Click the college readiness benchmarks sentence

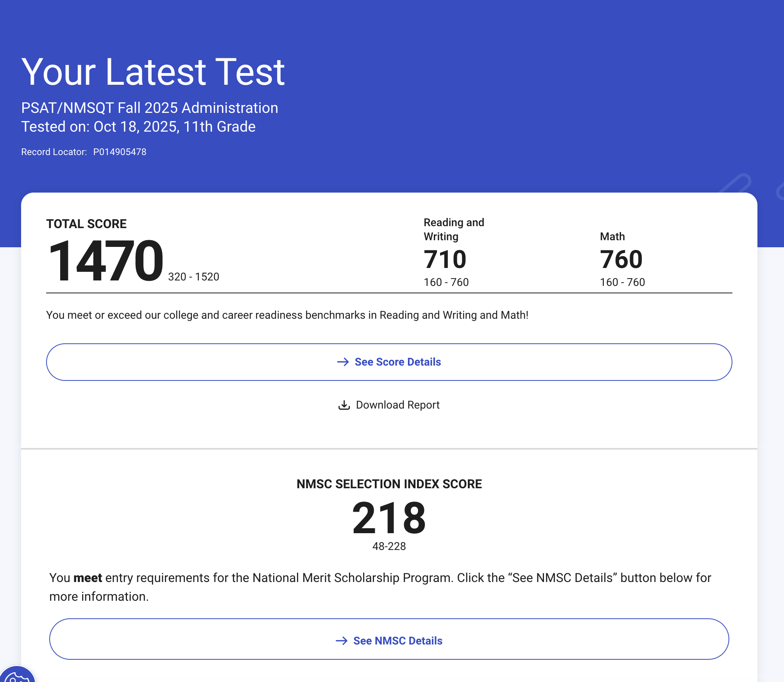[x=287, y=315]
